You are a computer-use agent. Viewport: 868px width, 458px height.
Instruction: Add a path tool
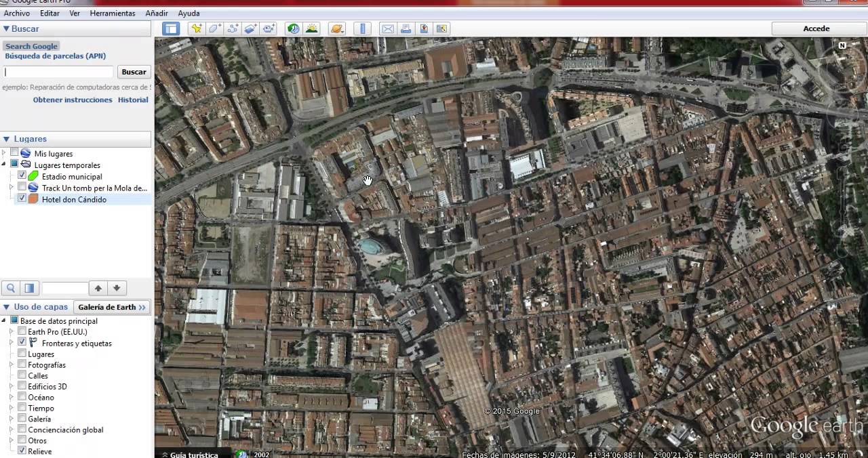[233, 28]
